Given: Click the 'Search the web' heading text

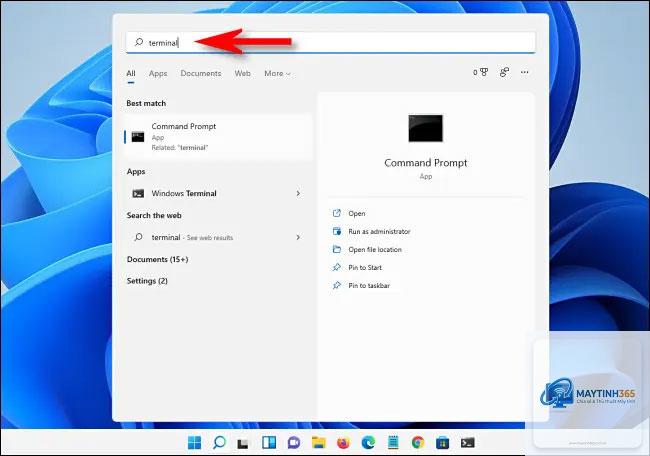Looking at the screenshot, I should (154, 216).
